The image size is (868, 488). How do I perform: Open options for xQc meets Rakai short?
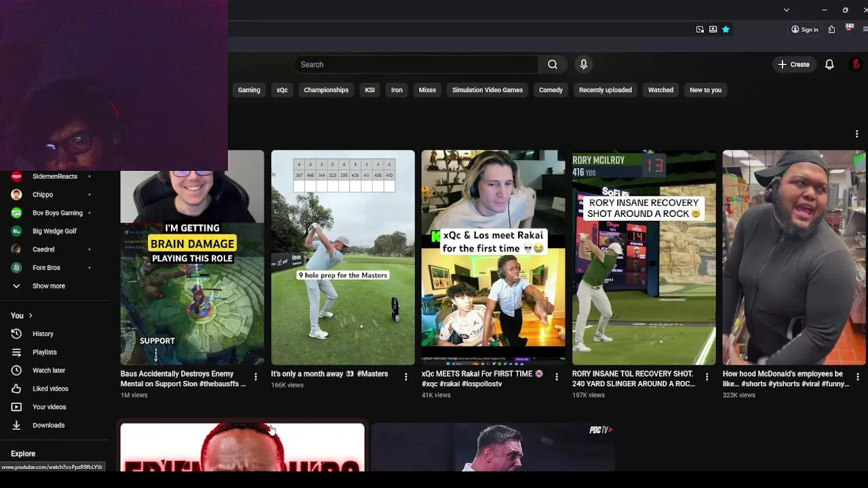point(557,377)
